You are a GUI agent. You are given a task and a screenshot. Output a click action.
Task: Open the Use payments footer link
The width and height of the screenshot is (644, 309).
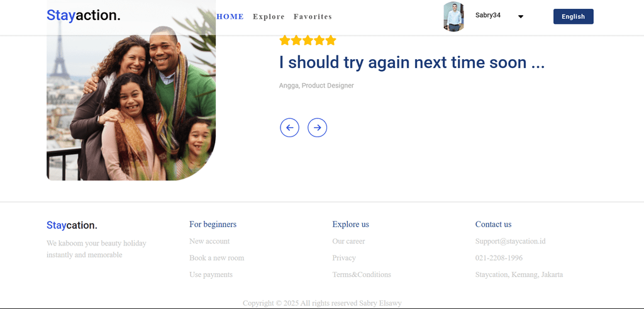coord(211,274)
